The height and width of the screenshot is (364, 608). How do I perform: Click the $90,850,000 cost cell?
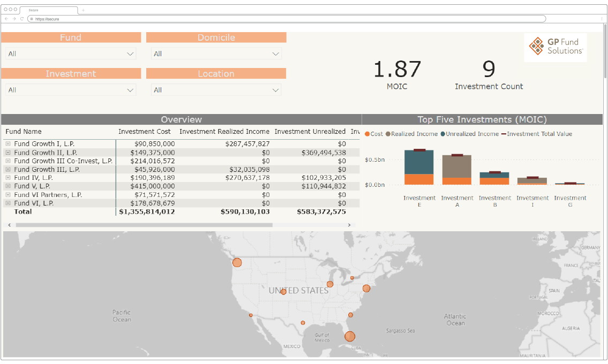[x=154, y=144]
